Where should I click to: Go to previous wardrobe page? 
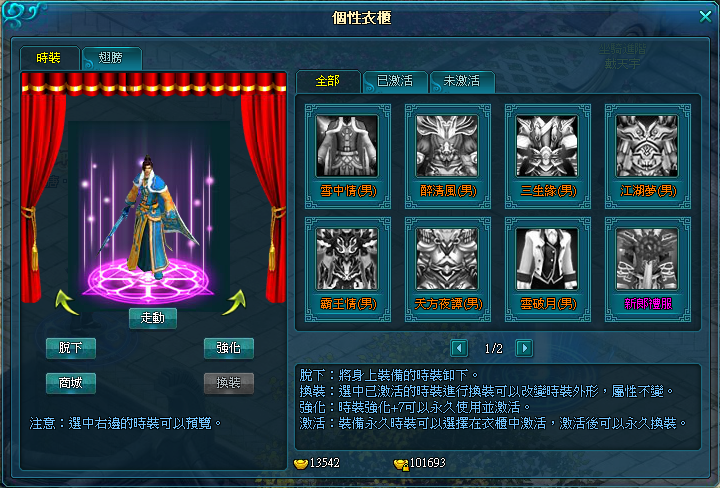[459, 348]
